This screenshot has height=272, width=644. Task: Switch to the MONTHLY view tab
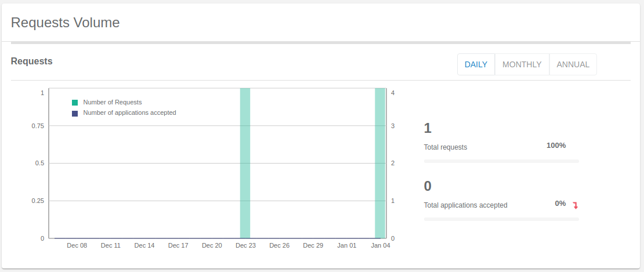(x=522, y=64)
